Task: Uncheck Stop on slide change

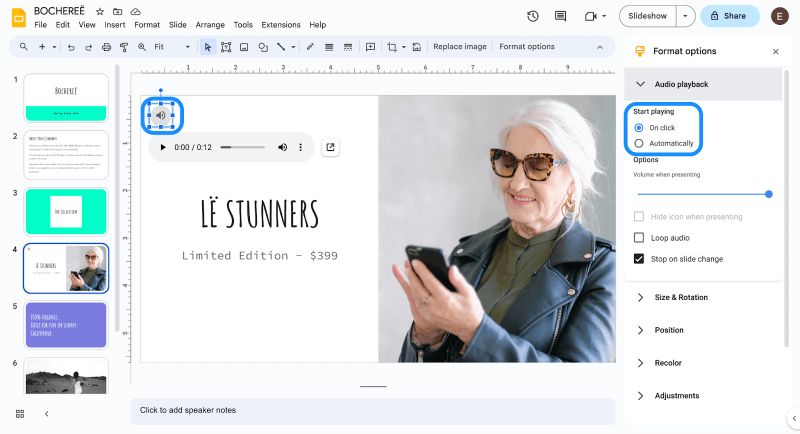Action: (639, 259)
